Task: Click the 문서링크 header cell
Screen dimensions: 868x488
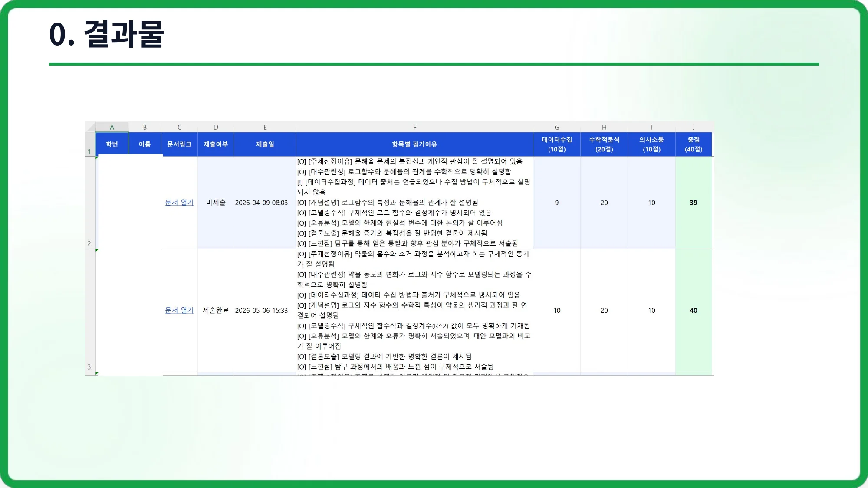Action: [x=179, y=144]
